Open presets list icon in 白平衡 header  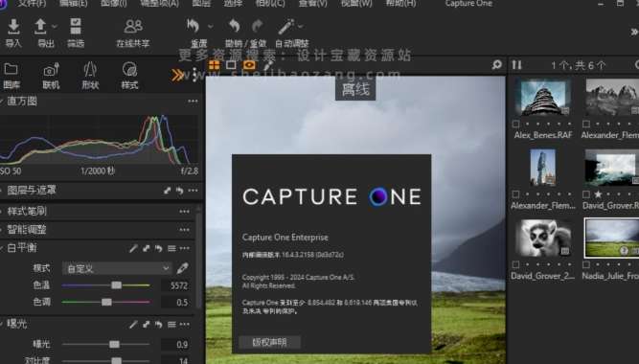pyautogui.click(x=171, y=248)
